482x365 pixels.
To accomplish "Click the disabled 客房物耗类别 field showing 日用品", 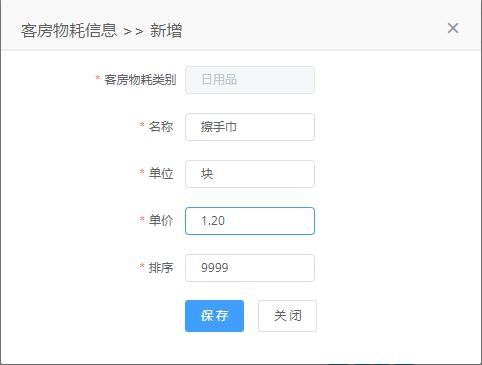I will click(x=250, y=80).
